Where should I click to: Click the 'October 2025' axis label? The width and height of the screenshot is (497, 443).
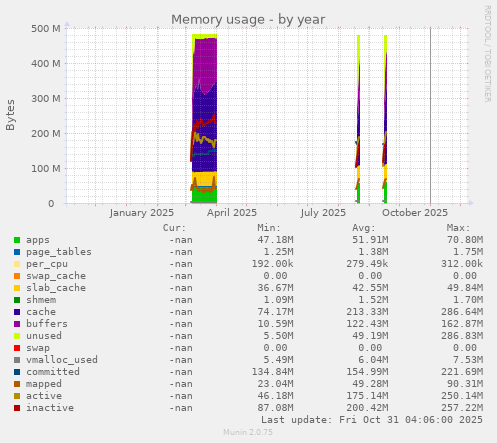(x=415, y=213)
